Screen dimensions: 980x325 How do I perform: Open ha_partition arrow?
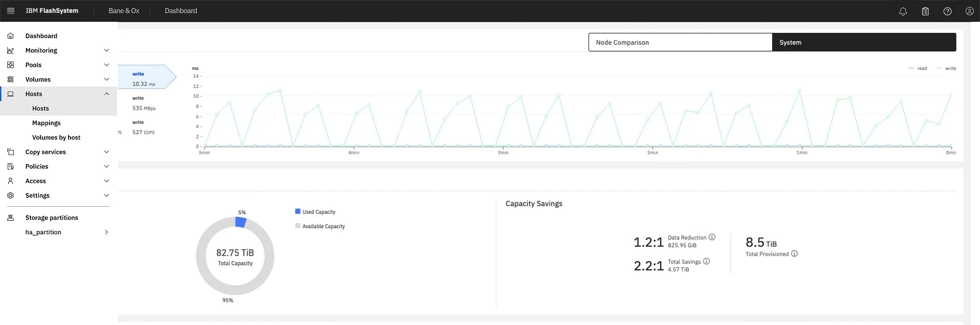coord(107,232)
